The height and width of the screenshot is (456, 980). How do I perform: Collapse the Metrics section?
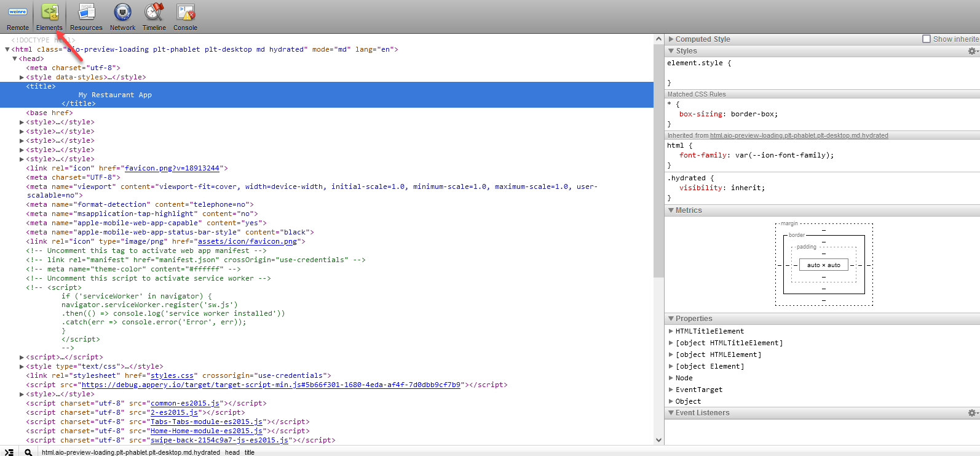coord(671,210)
